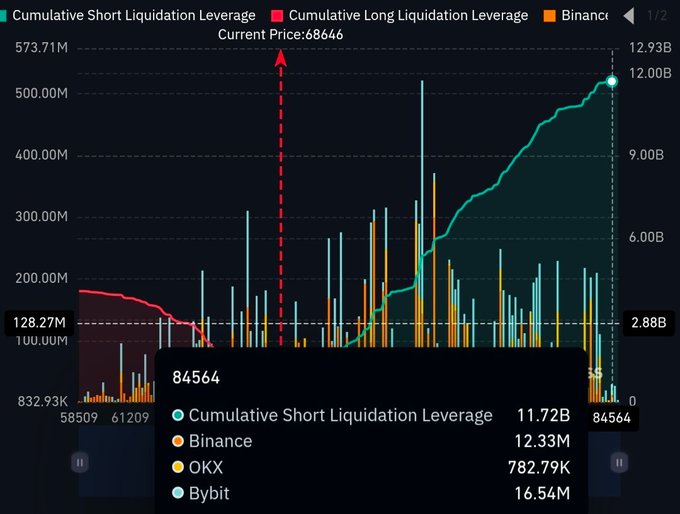Click the yellow dot beside OKX in tooltip
This screenshot has height=514, width=680.
[x=178, y=467]
